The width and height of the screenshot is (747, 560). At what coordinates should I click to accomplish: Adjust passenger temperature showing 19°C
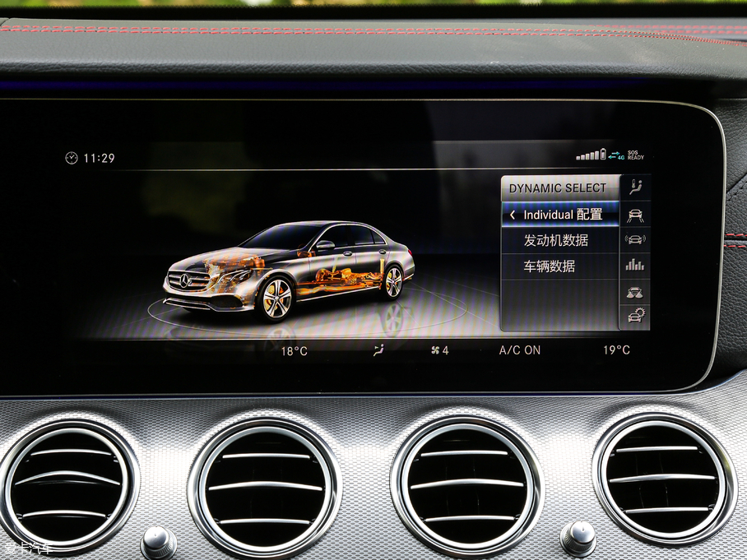tap(618, 349)
